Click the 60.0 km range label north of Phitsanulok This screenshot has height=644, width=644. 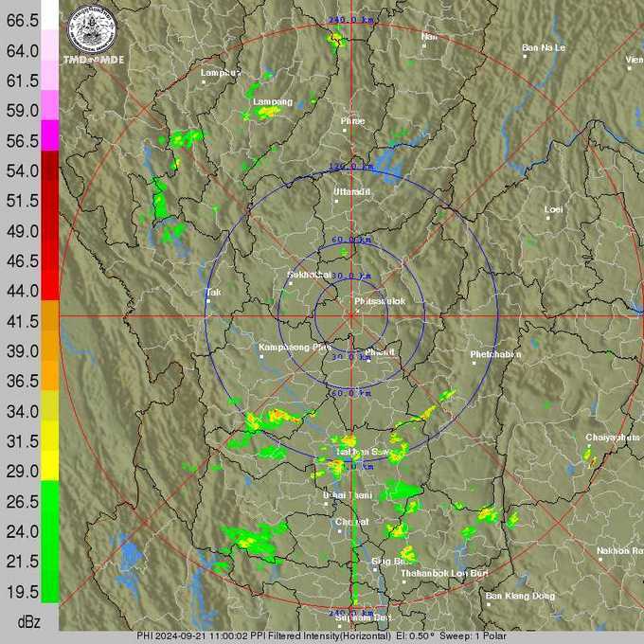pyautogui.click(x=351, y=240)
